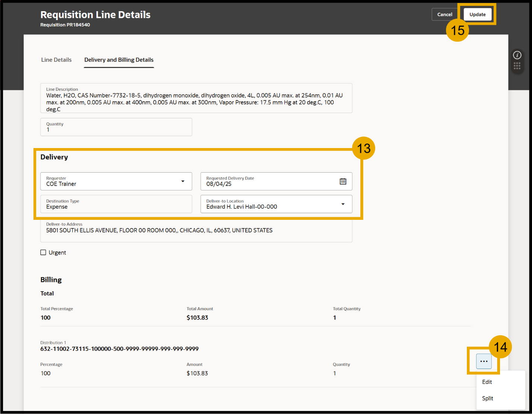Click the Distribution 1 account string
Image resolution: width=532 pixels, height=414 pixels.
(119, 349)
